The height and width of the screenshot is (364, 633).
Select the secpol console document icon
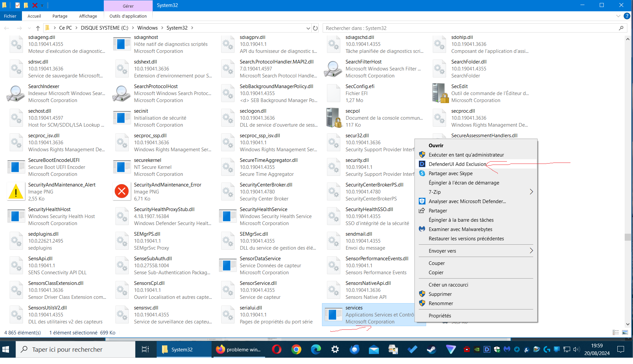pos(334,118)
